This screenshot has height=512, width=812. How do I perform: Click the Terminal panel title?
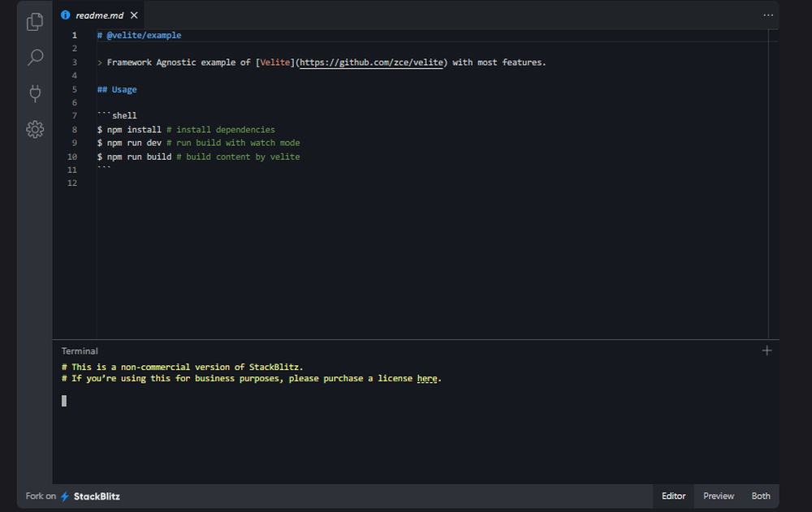(79, 350)
